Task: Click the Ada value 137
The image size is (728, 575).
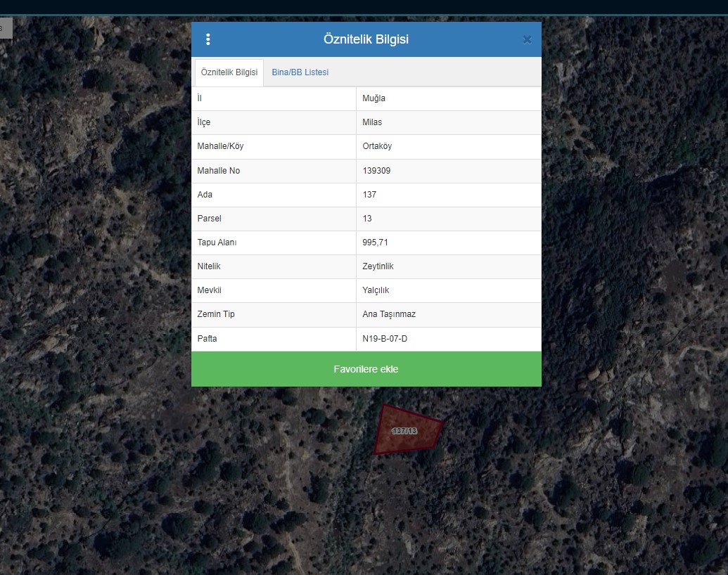Action: point(369,195)
